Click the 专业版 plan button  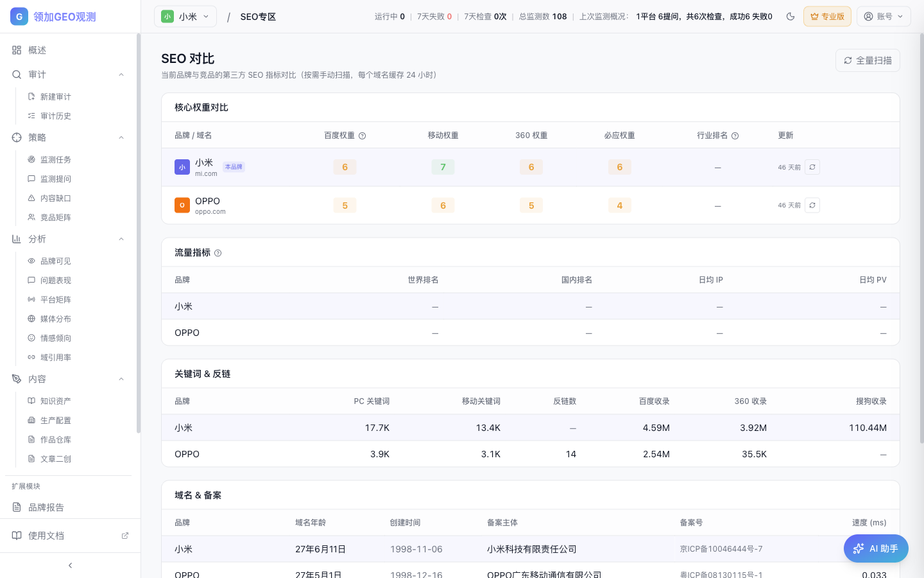tap(827, 17)
